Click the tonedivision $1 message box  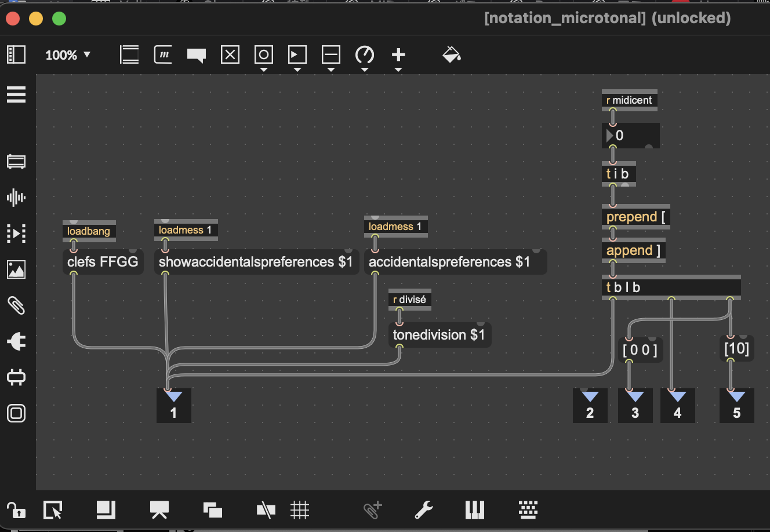439,335
